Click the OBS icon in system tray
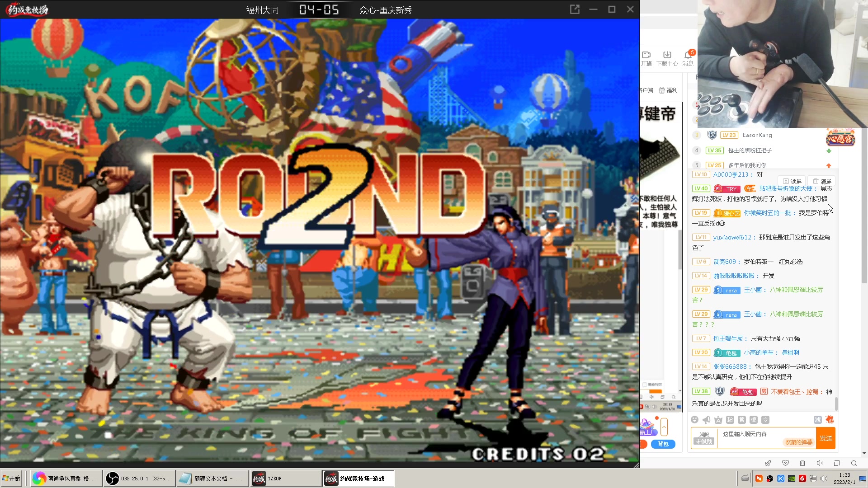The height and width of the screenshot is (488, 868). tap(770, 479)
